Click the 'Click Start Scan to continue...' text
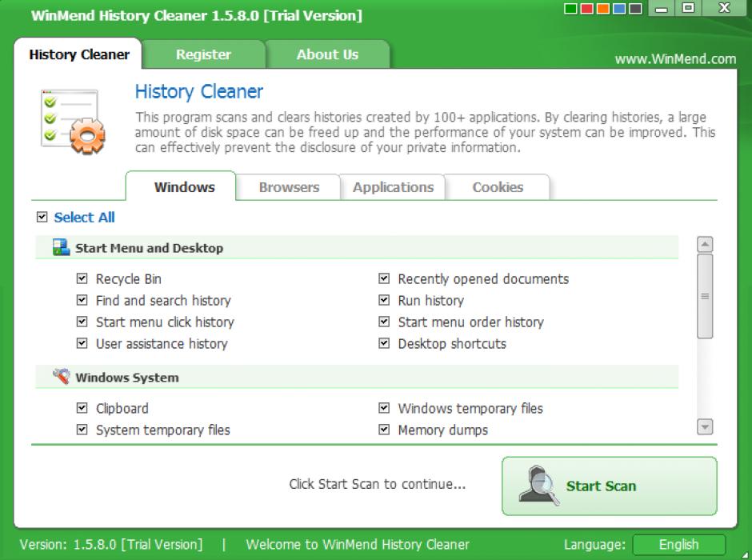Image resolution: width=752 pixels, height=560 pixels. point(378,484)
